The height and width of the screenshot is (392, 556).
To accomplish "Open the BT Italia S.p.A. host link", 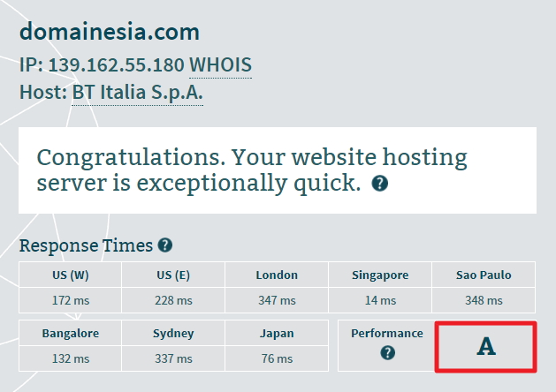I will [x=138, y=93].
